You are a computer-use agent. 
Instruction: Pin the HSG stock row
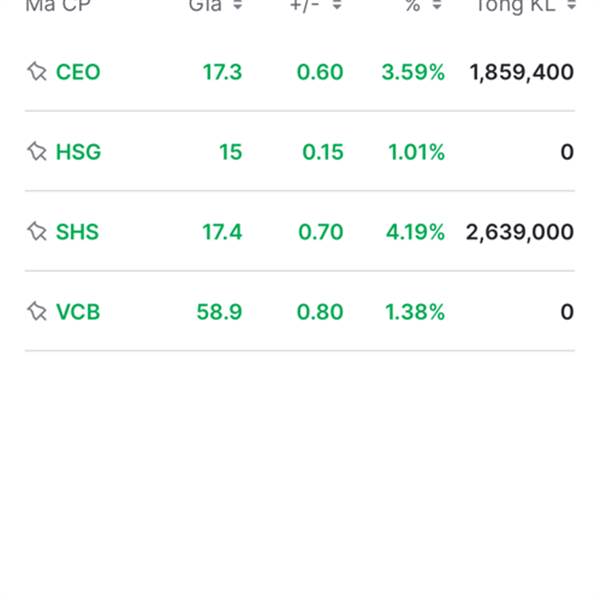(x=37, y=152)
